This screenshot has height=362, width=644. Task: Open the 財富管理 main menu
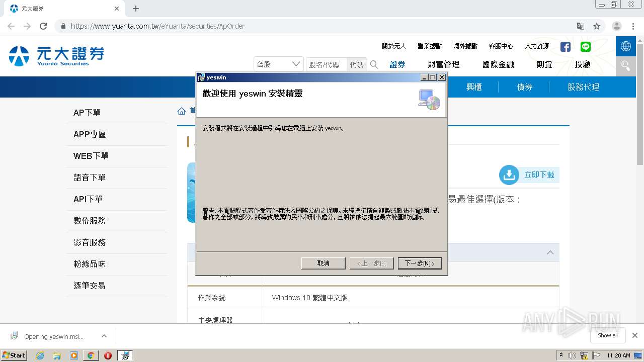[444, 64]
